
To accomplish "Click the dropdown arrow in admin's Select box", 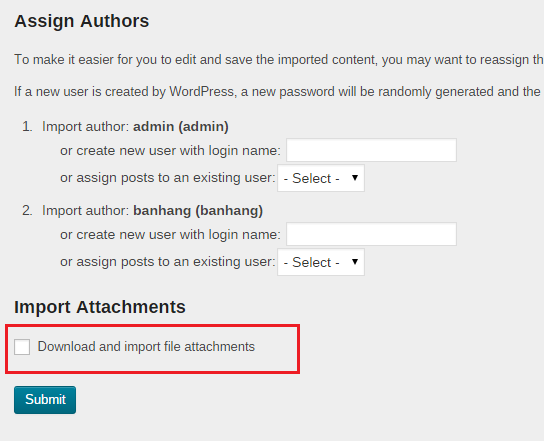I will [x=355, y=178].
